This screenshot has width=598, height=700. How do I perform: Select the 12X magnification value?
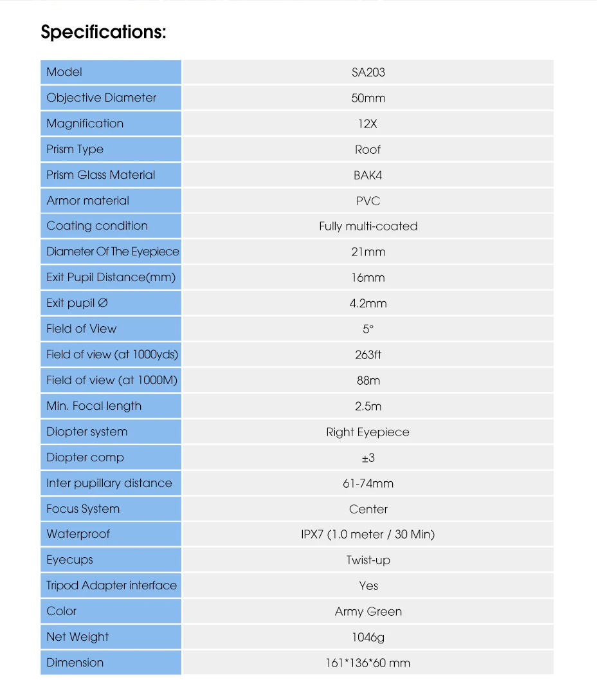[x=368, y=124]
